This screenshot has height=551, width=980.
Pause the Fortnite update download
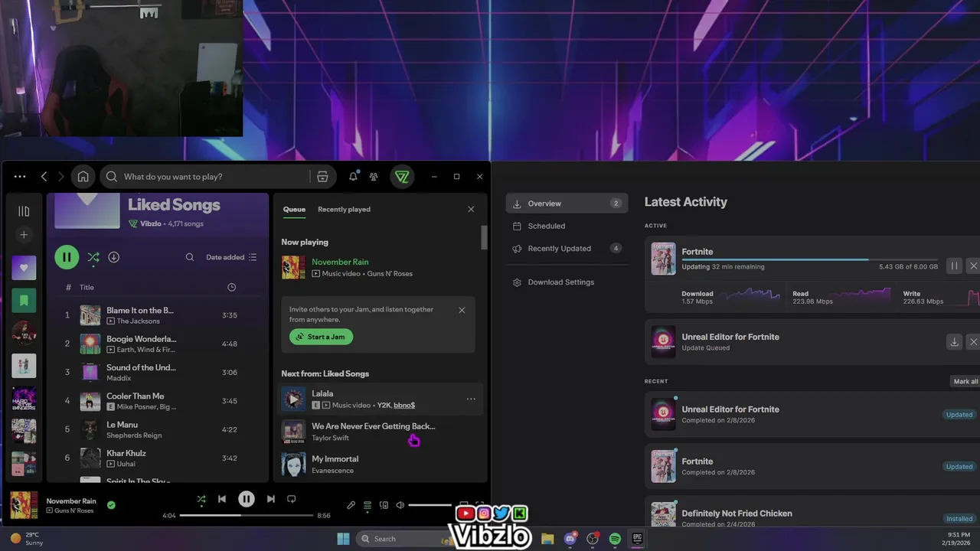(954, 266)
